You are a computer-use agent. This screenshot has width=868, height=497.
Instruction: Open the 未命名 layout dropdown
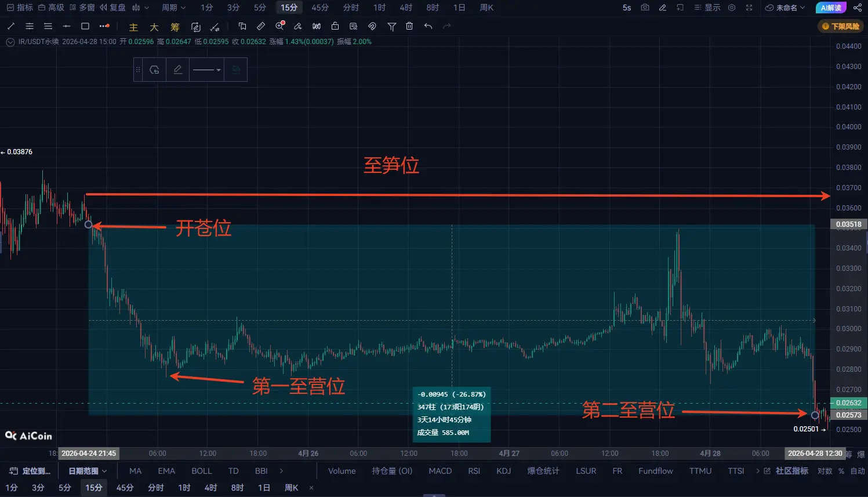(785, 8)
